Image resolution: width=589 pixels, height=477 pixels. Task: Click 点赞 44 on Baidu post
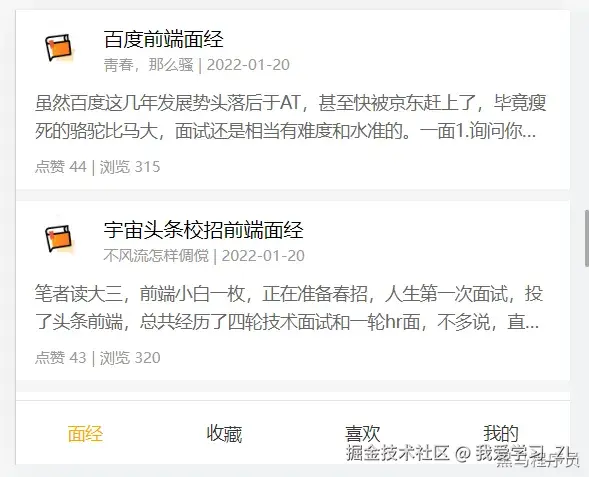pyautogui.click(x=60, y=167)
